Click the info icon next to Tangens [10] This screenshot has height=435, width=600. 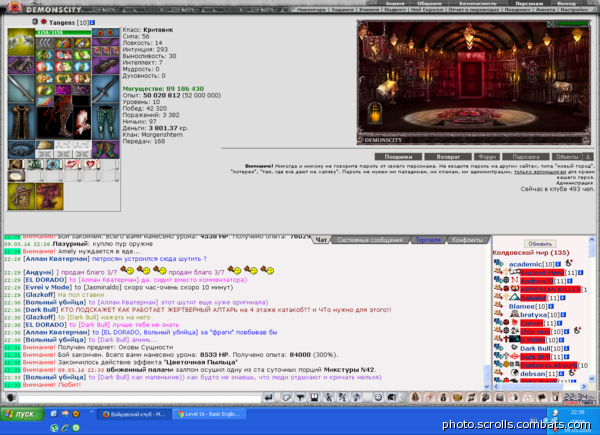[x=92, y=23]
